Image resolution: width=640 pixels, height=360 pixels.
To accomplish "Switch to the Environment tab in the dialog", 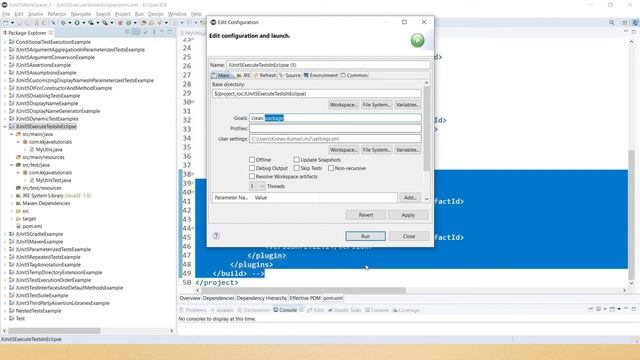I will pos(321,76).
